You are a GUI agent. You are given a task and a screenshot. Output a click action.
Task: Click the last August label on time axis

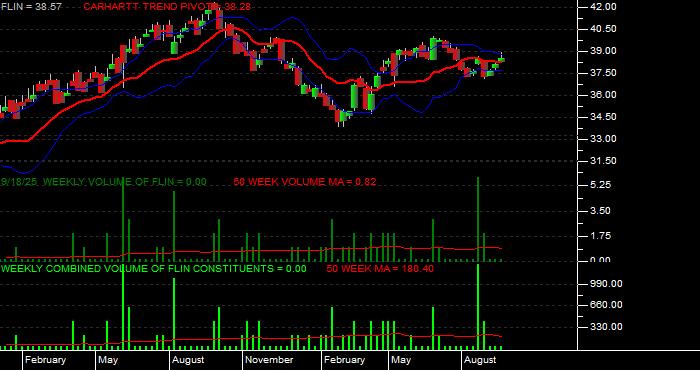pyautogui.click(x=480, y=360)
